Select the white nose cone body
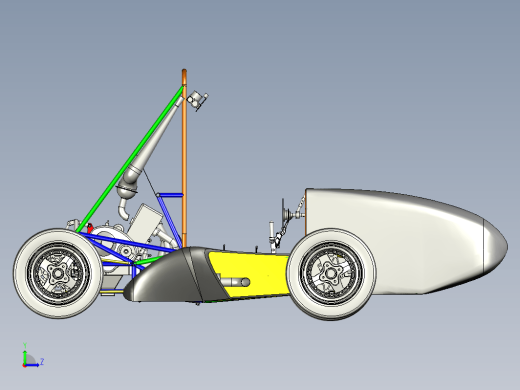The height and width of the screenshot is (390, 520). tap(407, 242)
